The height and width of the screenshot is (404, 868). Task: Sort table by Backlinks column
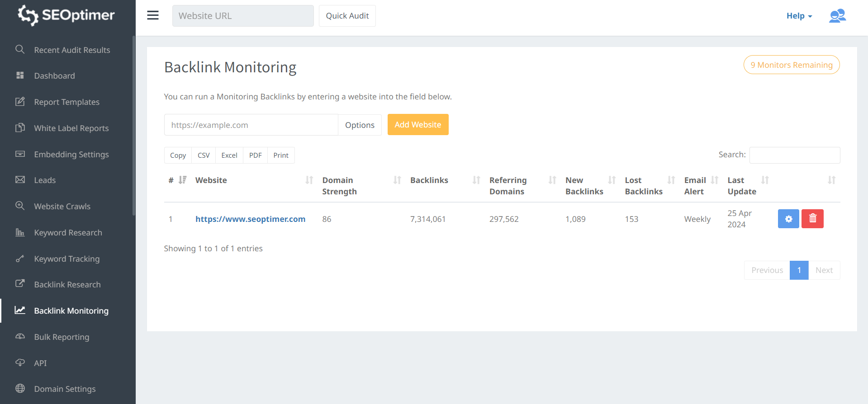pyautogui.click(x=429, y=180)
